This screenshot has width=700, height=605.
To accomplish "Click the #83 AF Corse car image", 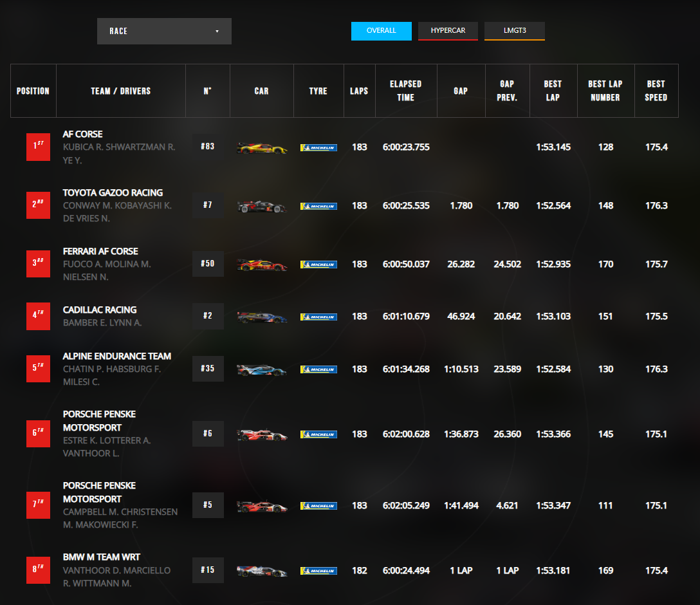I will click(262, 148).
